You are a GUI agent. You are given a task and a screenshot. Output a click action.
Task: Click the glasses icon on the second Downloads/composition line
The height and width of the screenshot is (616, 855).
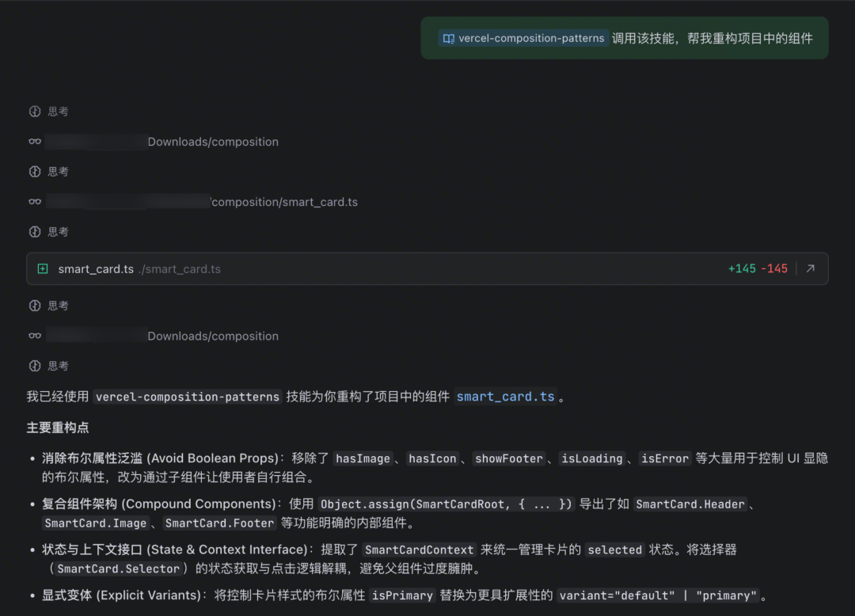coord(35,335)
